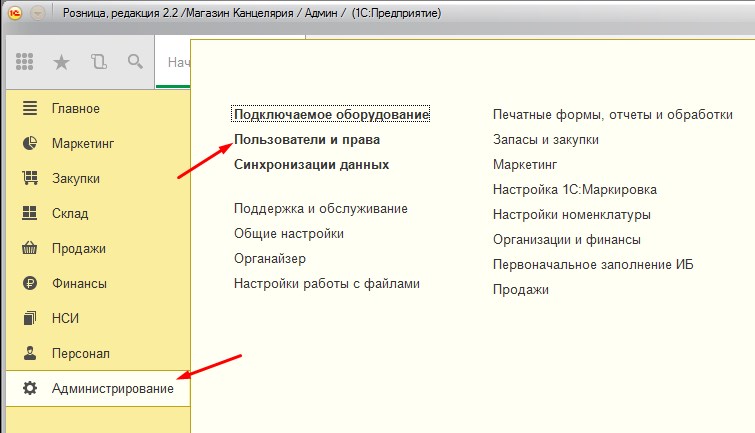Viewport: 755px width, 433px height.
Task: Open Пользователи и права
Action: click(x=307, y=140)
